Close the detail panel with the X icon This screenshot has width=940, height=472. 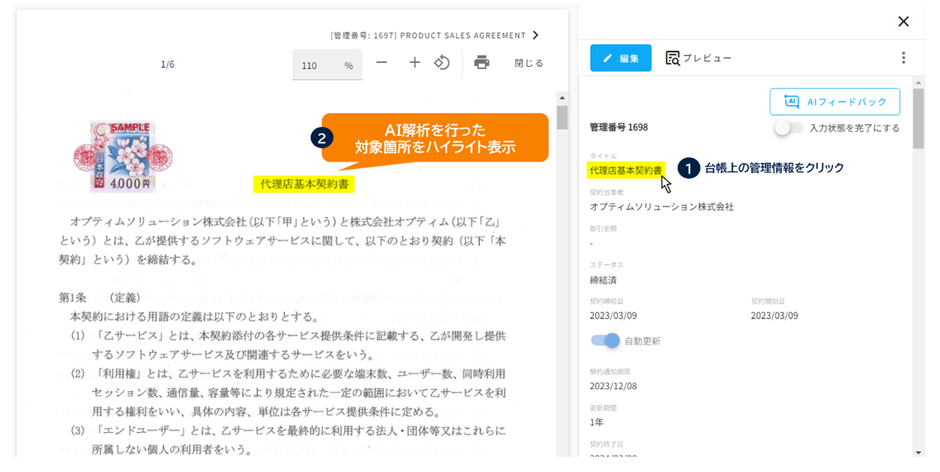(903, 21)
